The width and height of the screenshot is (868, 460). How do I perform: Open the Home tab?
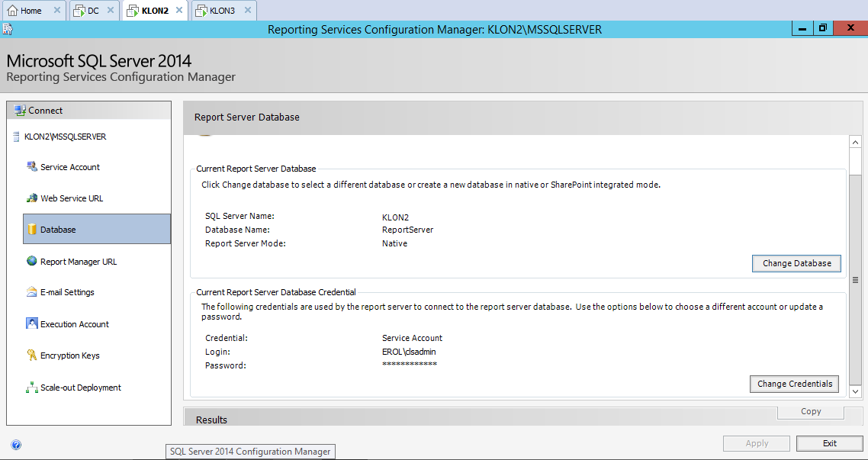pos(31,11)
